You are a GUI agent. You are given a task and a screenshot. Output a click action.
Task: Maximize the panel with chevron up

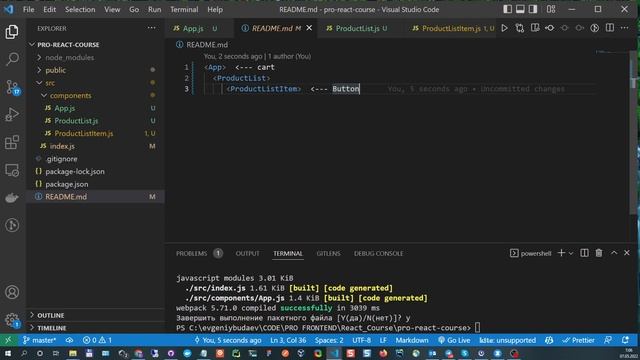pos(614,253)
